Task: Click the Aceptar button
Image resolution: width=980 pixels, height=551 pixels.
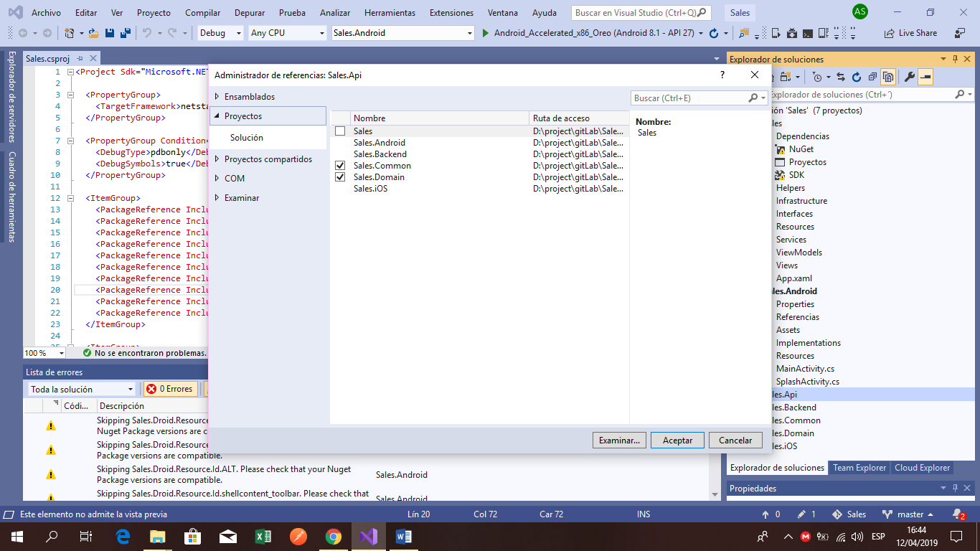Action: coord(677,441)
